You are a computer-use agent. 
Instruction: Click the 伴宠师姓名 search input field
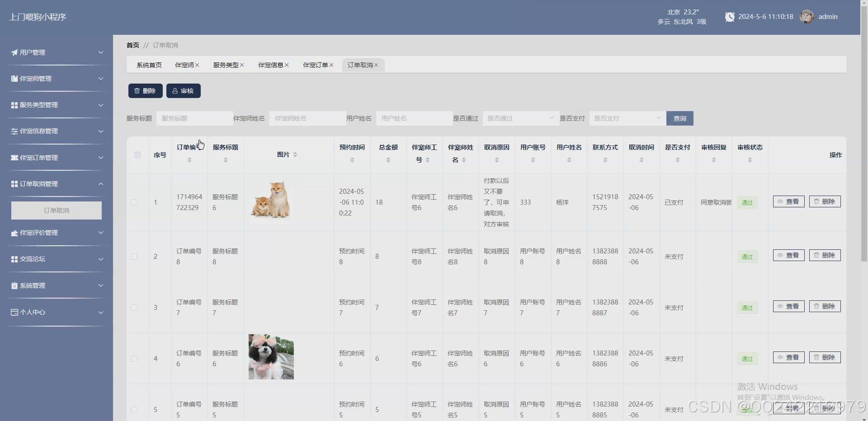click(x=307, y=118)
